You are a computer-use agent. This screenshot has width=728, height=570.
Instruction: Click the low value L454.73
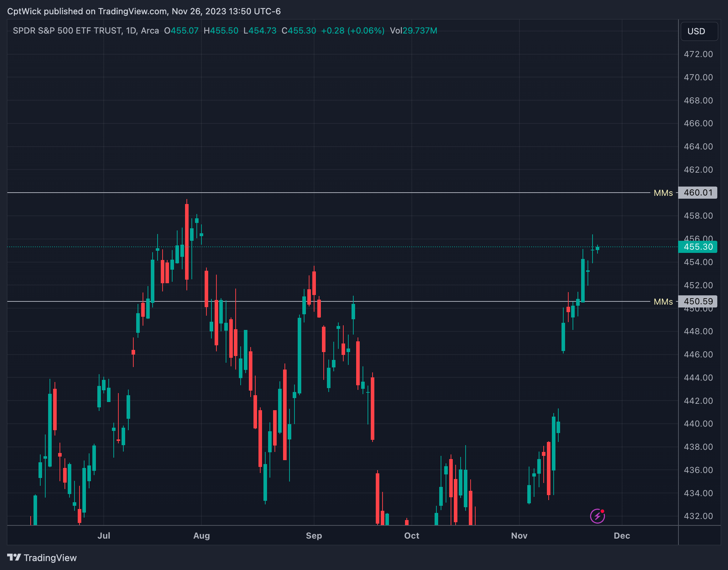(260, 31)
